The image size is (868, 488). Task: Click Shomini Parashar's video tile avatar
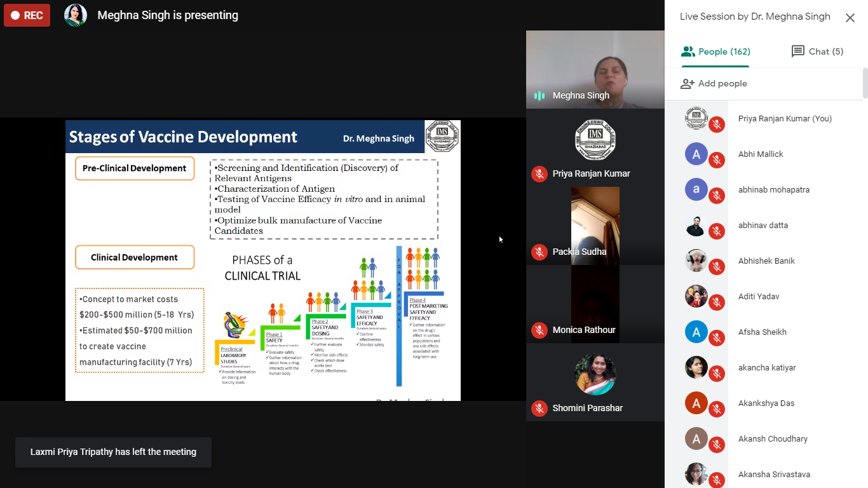tap(595, 374)
